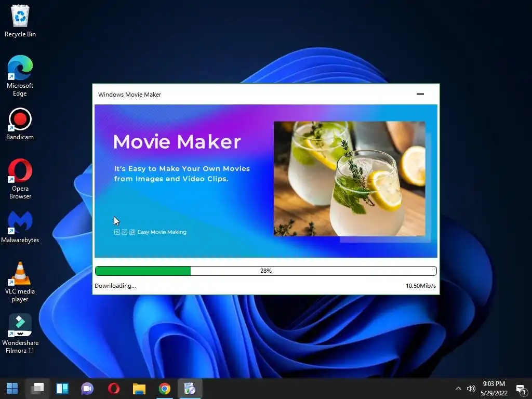Select the VLC media player desktop icon
Screen dimensions: 532x399
click(20, 282)
